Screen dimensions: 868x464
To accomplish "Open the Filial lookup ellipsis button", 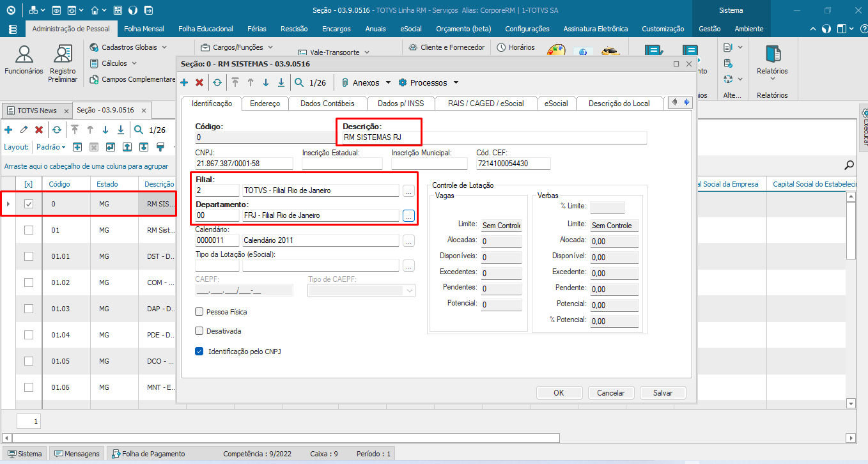I will pyautogui.click(x=409, y=190).
